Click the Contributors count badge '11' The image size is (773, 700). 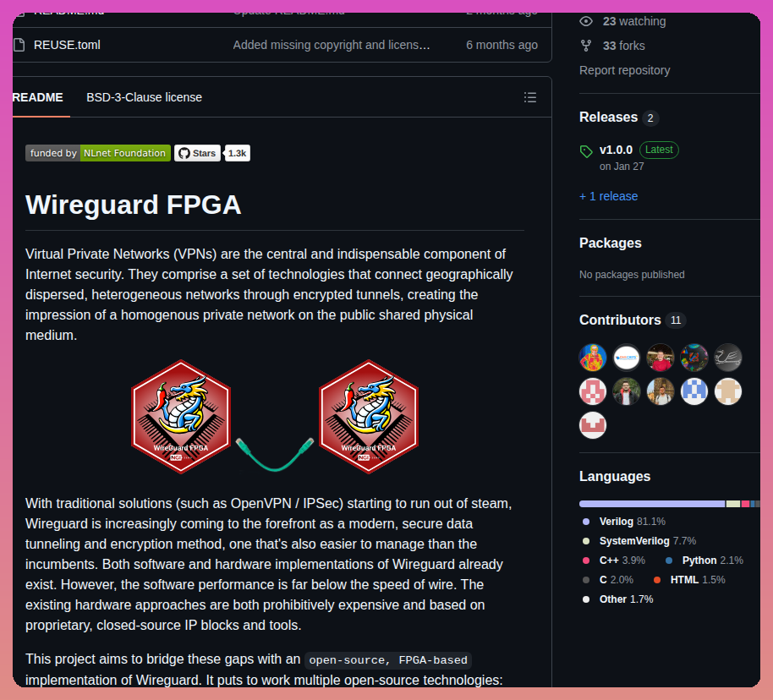[x=676, y=320]
